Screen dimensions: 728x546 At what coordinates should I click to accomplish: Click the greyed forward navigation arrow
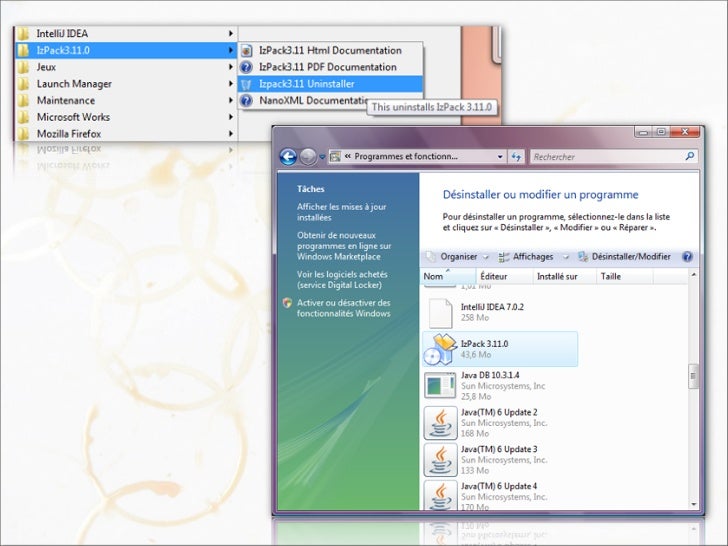pos(308,157)
